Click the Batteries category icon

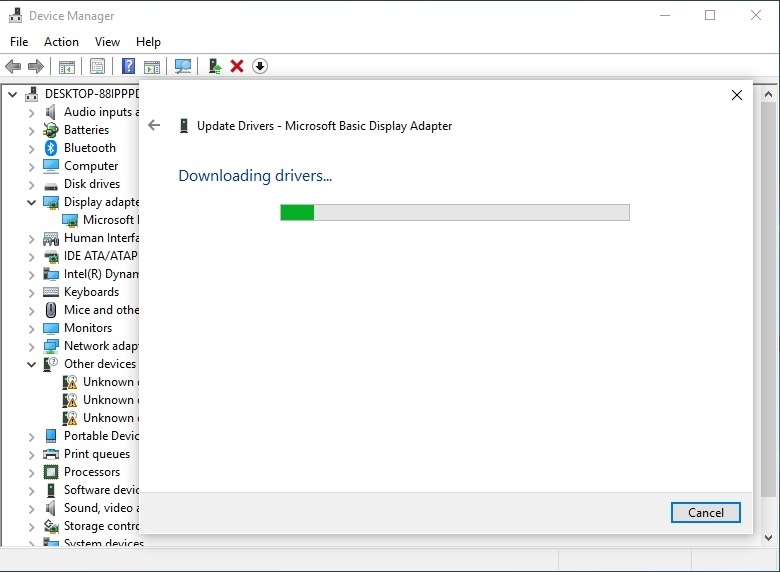51,130
